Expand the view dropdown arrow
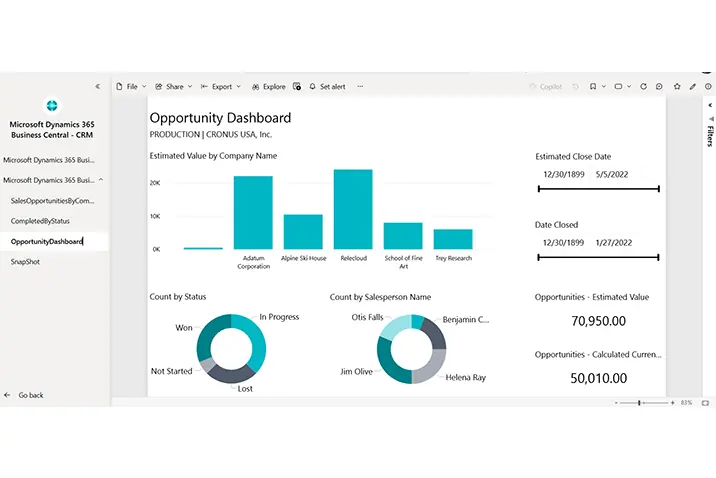716x478 pixels. point(629,86)
